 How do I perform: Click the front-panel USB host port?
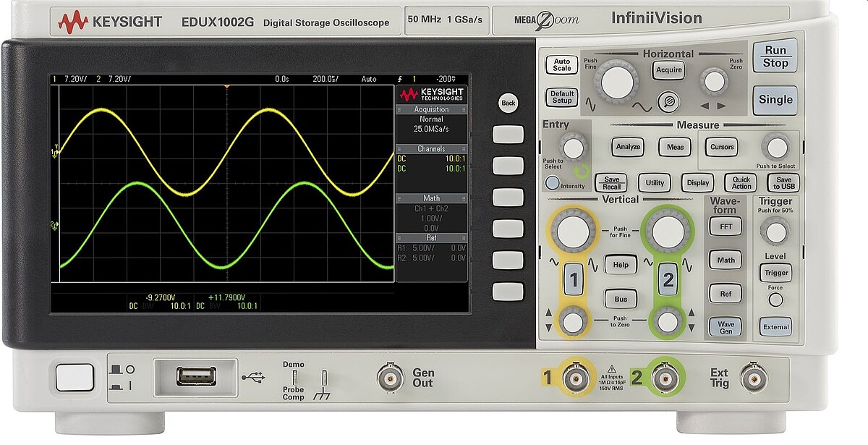[196, 376]
